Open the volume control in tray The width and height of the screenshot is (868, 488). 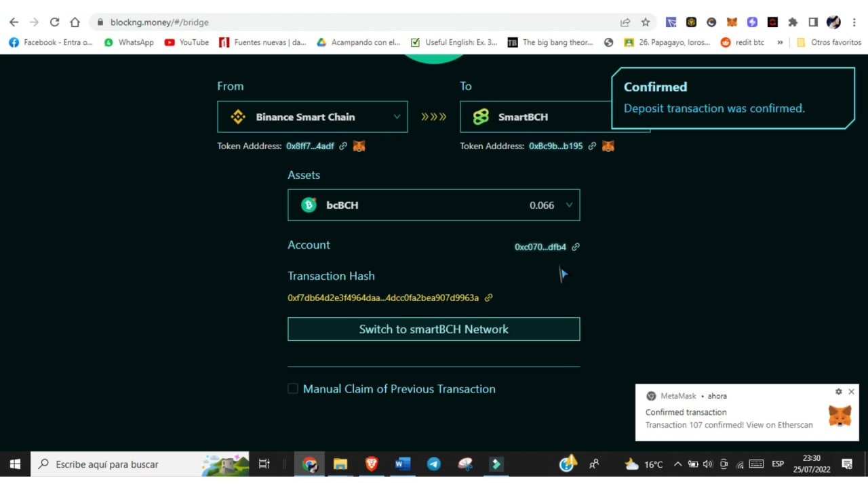tap(708, 464)
